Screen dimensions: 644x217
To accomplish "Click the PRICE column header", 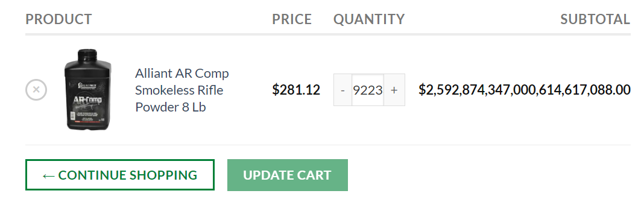I will click(x=292, y=19).
